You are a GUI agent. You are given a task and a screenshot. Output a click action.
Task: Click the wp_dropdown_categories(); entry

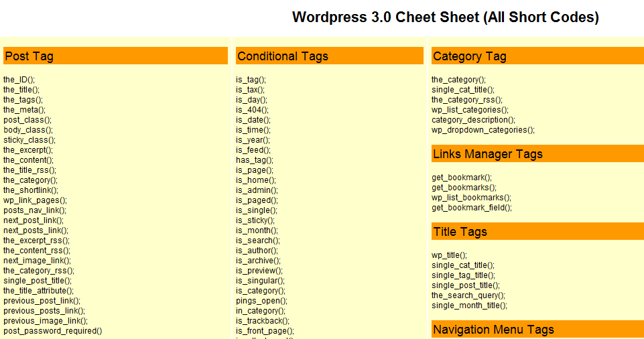[483, 130]
